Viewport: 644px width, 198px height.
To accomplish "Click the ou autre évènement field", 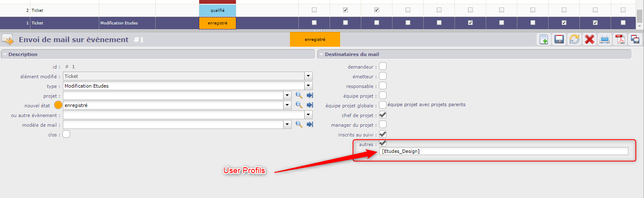I will click(184, 115).
